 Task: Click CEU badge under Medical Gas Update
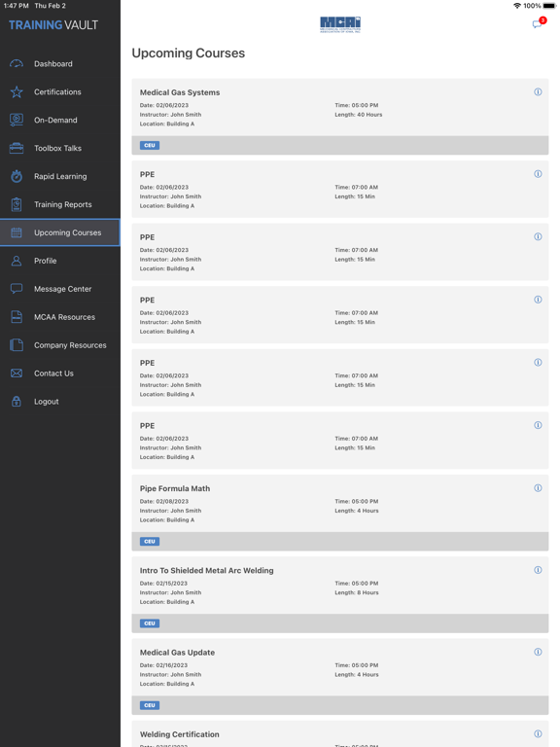pyautogui.click(x=150, y=705)
